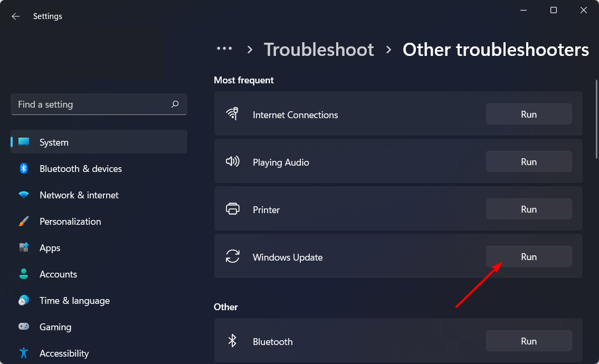The height and width of the screenshot is (364, 599).
Task: Click the Accounts person icon
Action: [x=24, y=274]
